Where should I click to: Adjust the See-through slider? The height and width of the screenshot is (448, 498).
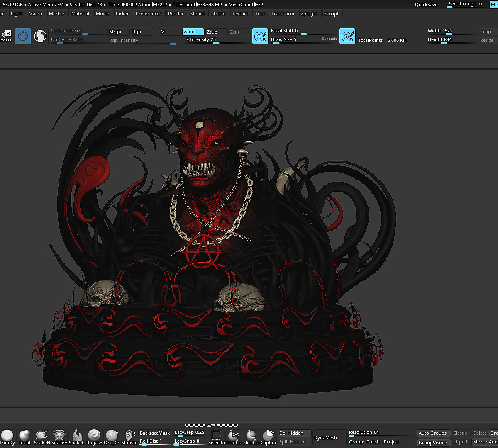[x=466, y=5]
